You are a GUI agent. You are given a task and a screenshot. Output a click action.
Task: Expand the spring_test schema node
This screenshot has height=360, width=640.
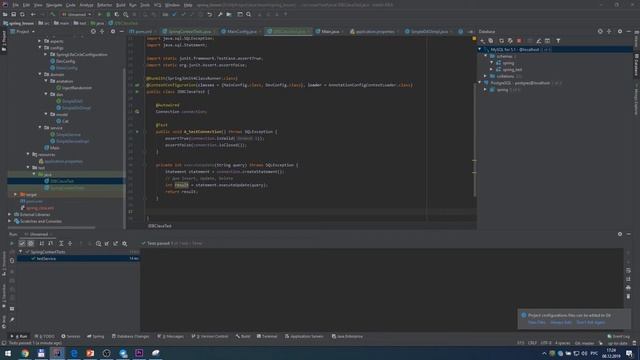(491, 70)
